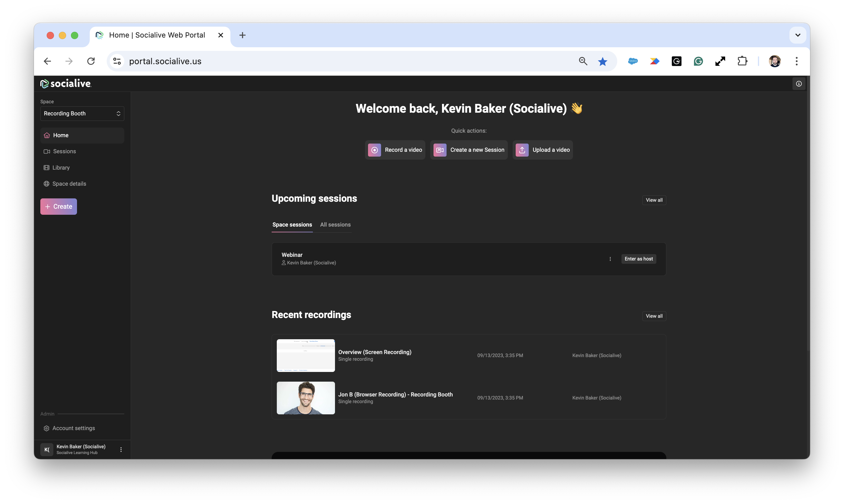Viewport: 844px width, 504px height.
Task: Bookmark star icon in address bar
Action: tap(602, 61)
